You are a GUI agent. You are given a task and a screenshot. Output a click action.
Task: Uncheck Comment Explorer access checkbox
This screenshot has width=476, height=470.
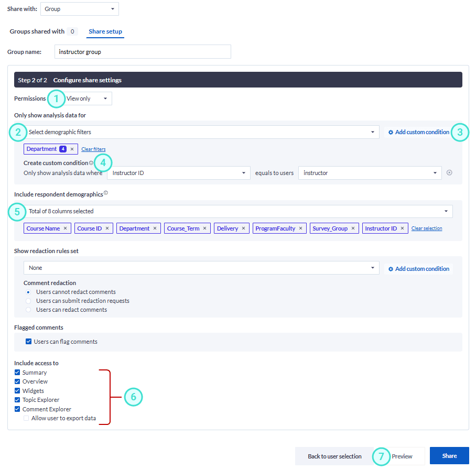tap(17, 409)
